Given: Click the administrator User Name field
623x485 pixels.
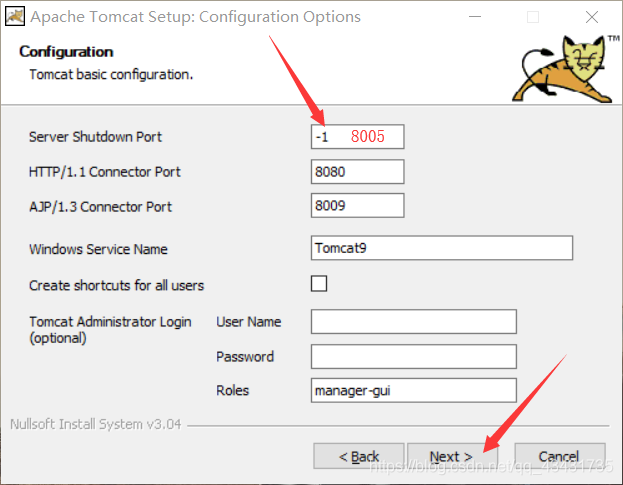Looking at the screenshot, I should pos(414,321).
